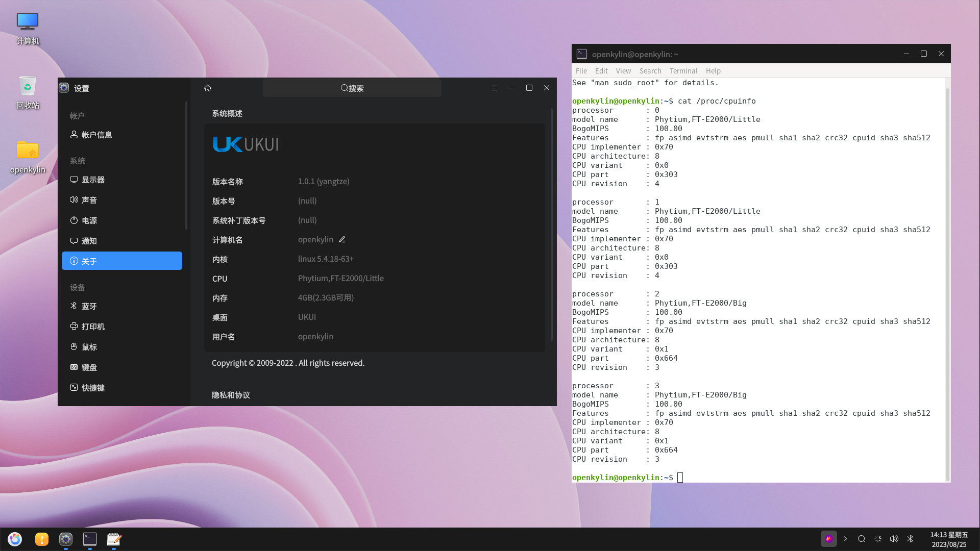Open the taskbar clock and date
This screenshot has width=980, height=551.
pyautogui.click(x=949, y=539)
